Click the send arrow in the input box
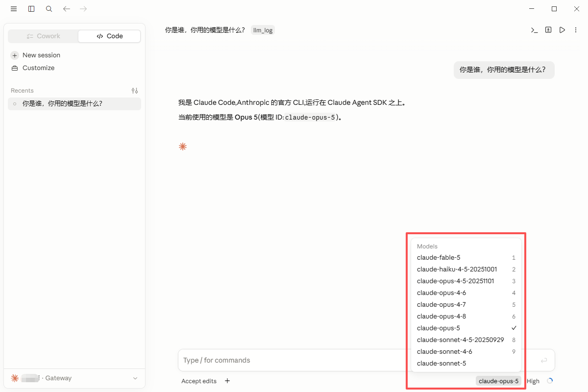 (x=544, y=360)
